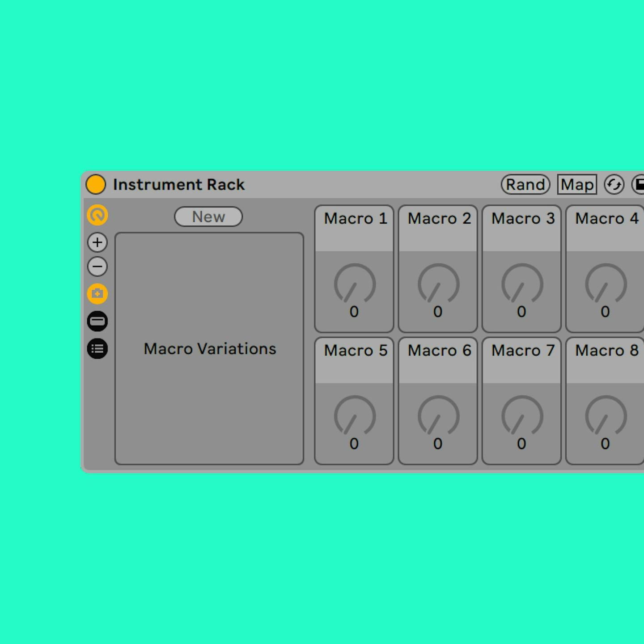Select the Macro 3 name label
This screenshot has height=644, width=644.
[523, 218]
